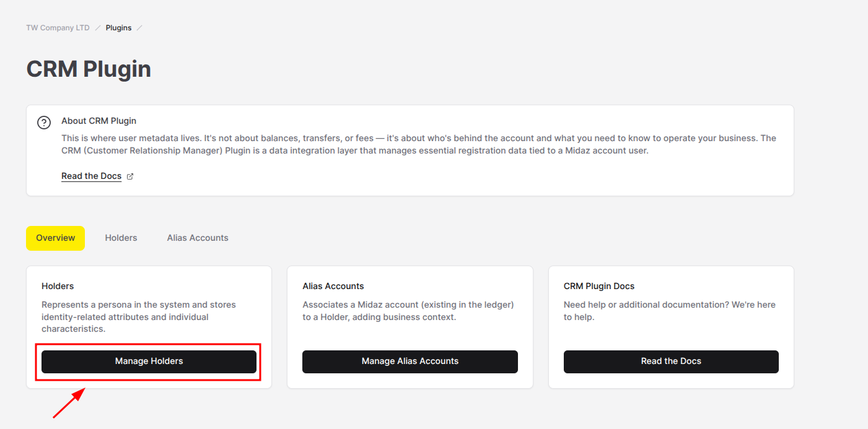Click the Alias Accounts card title
868x429 pixels.
333,286
